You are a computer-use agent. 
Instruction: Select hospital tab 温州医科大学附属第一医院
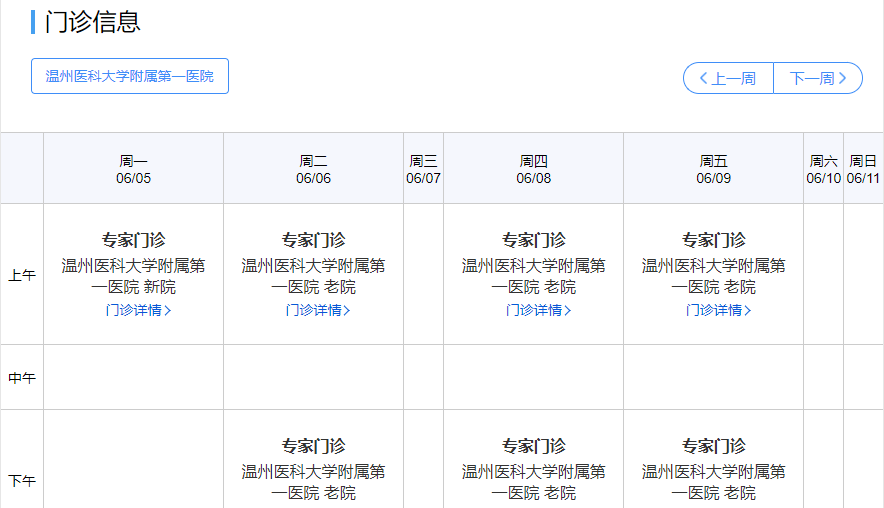point(130,76)
